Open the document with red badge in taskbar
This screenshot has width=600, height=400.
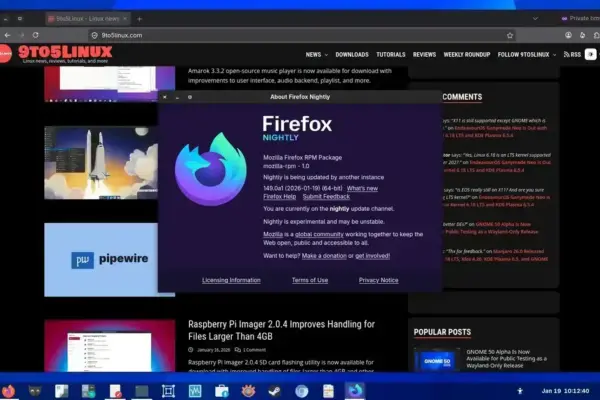pos(115,391)
